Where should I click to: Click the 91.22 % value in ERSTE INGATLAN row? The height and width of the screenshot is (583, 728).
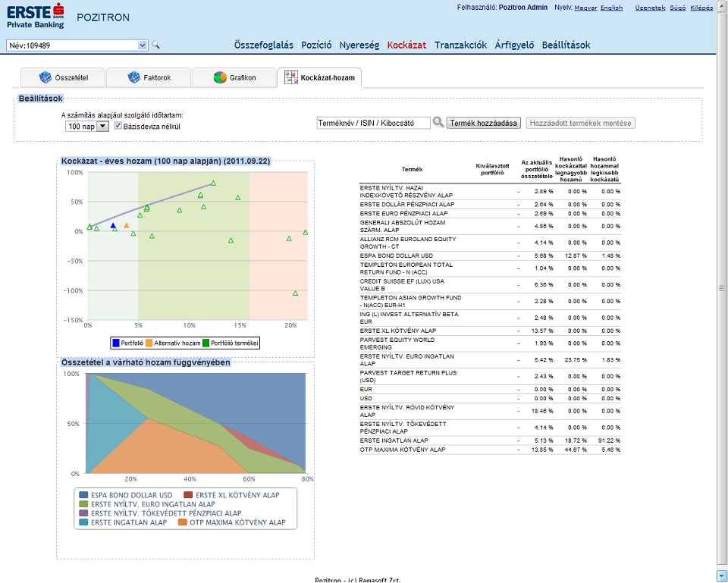[x=609, y=440]
